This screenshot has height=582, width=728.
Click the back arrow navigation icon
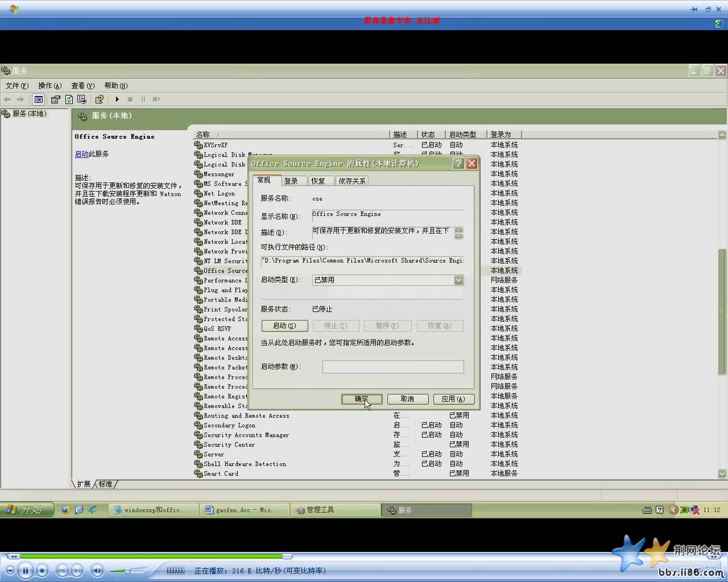[x=7, y=99]
